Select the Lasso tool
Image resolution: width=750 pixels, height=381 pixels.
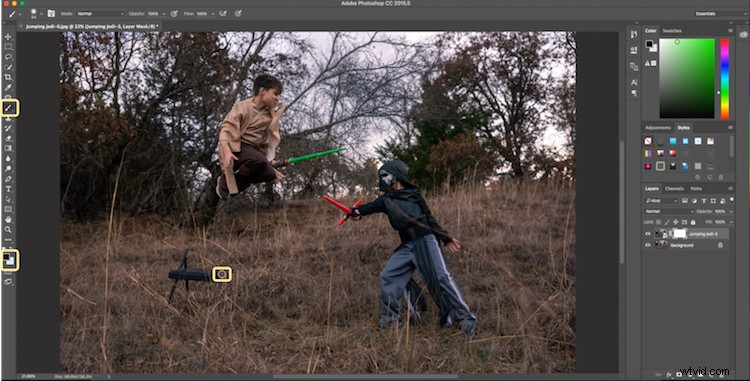8,57
